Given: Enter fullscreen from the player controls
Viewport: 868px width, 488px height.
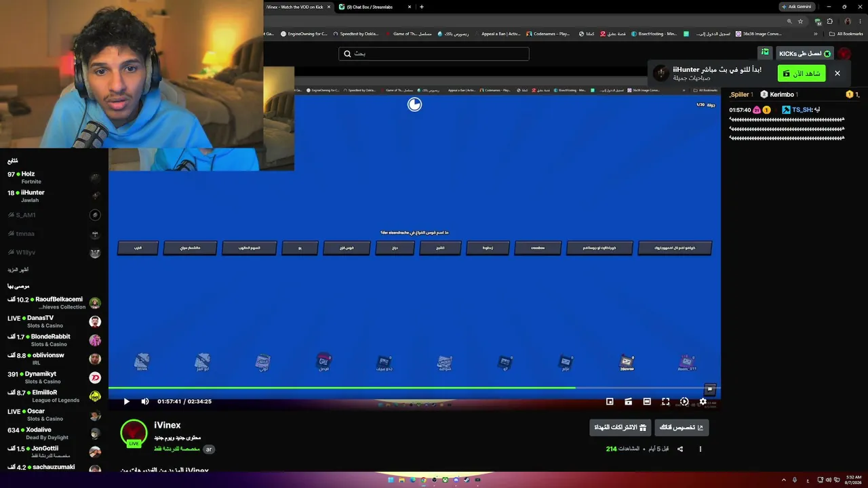Looking at the screenshot, I should (x=665, y=401).
